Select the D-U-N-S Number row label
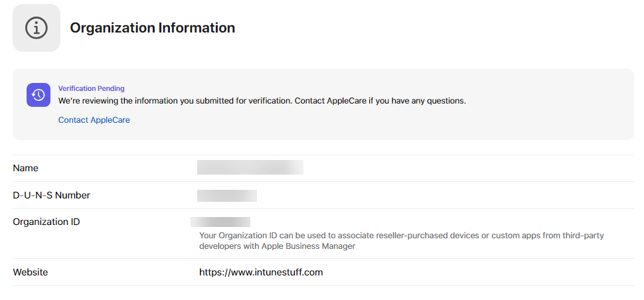The height and width of the screenshot is (300, 644). pyautogui.click(x=51, y=195)
